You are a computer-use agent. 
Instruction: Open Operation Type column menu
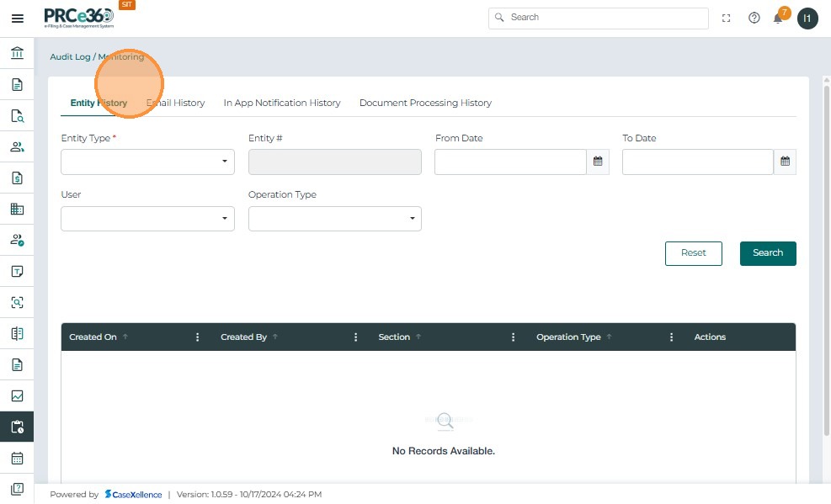click(x=672, y=337)
